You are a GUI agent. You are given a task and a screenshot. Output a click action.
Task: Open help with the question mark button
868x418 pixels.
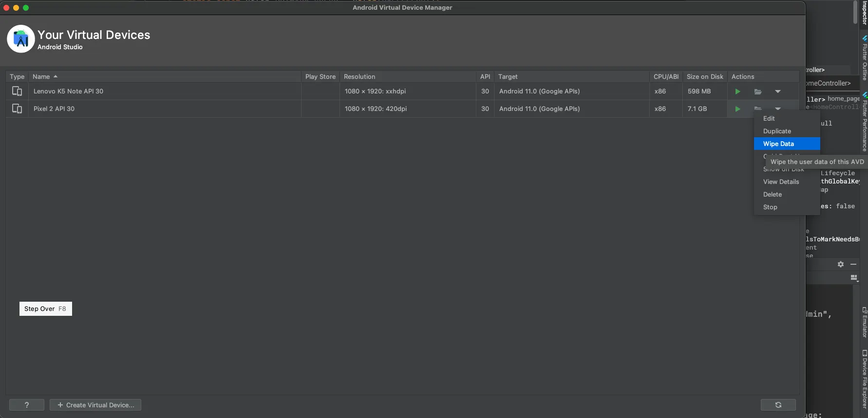coord(27,405)
